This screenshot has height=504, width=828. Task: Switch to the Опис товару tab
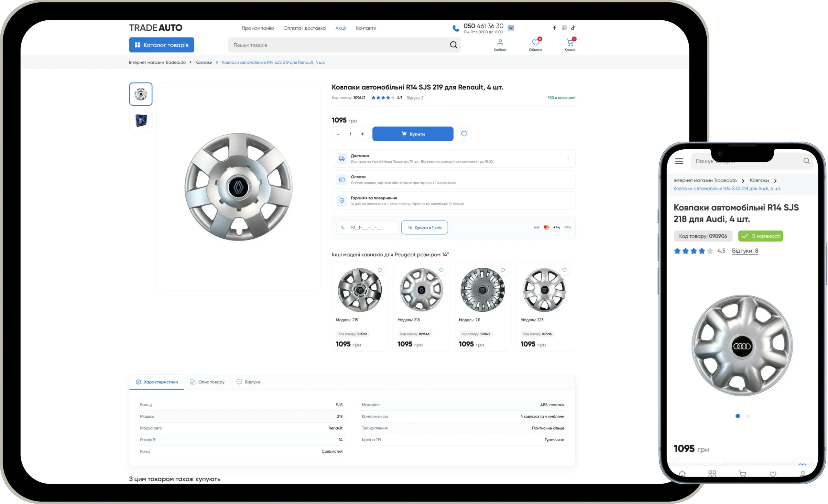point(207,382)
